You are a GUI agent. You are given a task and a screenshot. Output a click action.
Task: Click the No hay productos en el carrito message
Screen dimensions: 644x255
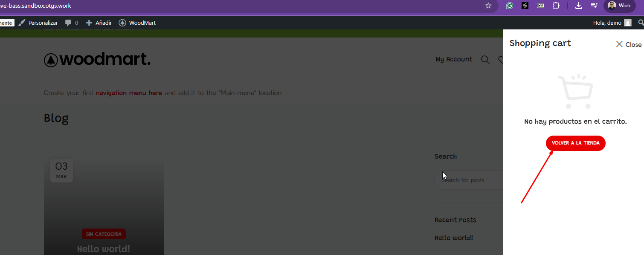(575, 122)
